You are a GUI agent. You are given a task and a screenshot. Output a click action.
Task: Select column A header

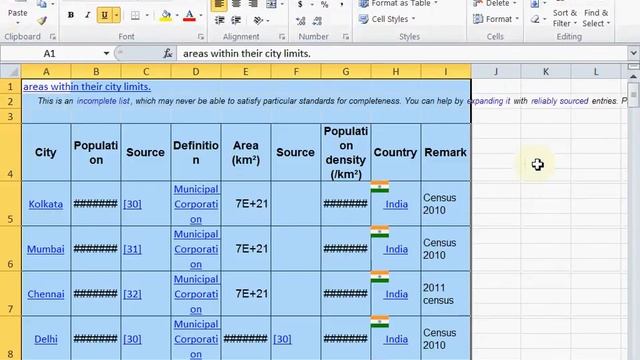(46, 72)
